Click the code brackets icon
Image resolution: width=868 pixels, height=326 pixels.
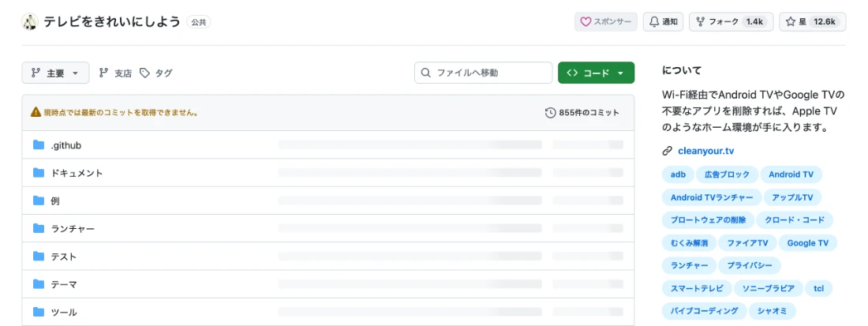(x=572, y=73)
